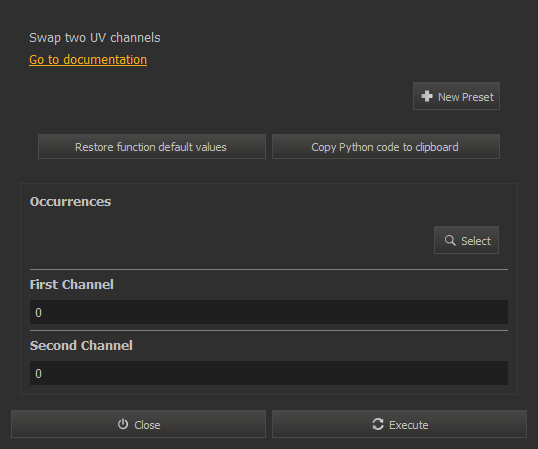This screenshot has height=449, width=538.
Task: Click the Second Channel label
Action: click(81, 346)
